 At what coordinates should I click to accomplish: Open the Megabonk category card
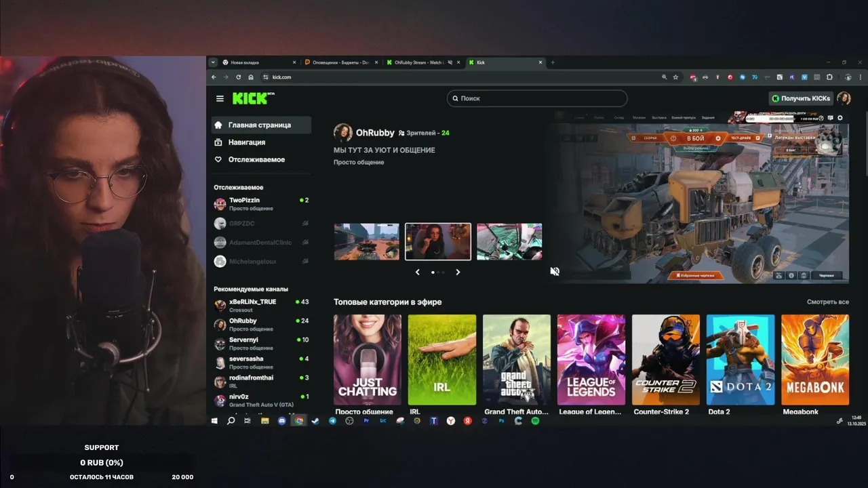(x=815, y=360)
